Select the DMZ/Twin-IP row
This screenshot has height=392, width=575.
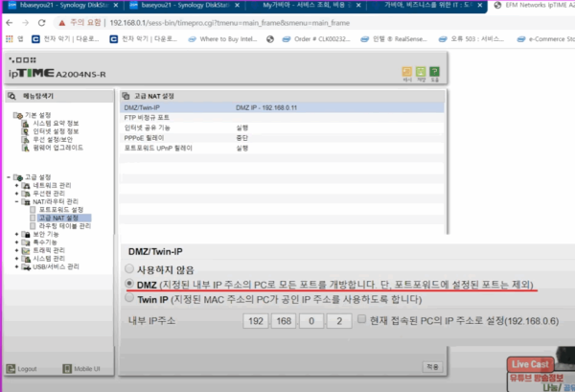(282, 107)
